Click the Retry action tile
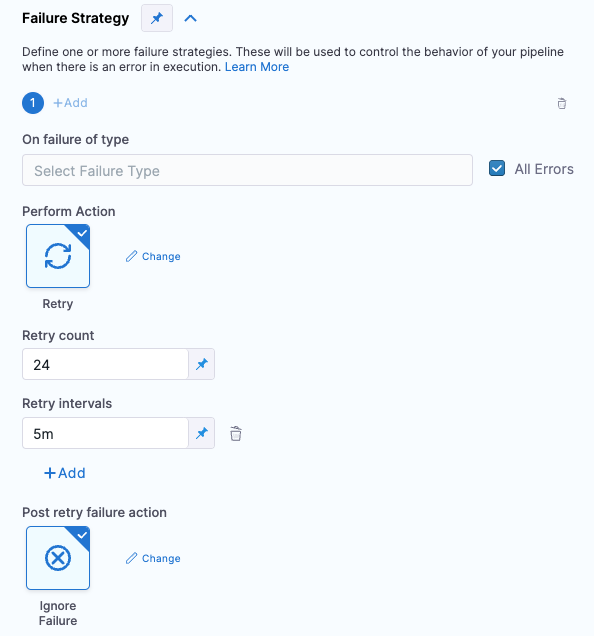594x636 pixels. tap(58, 256)
